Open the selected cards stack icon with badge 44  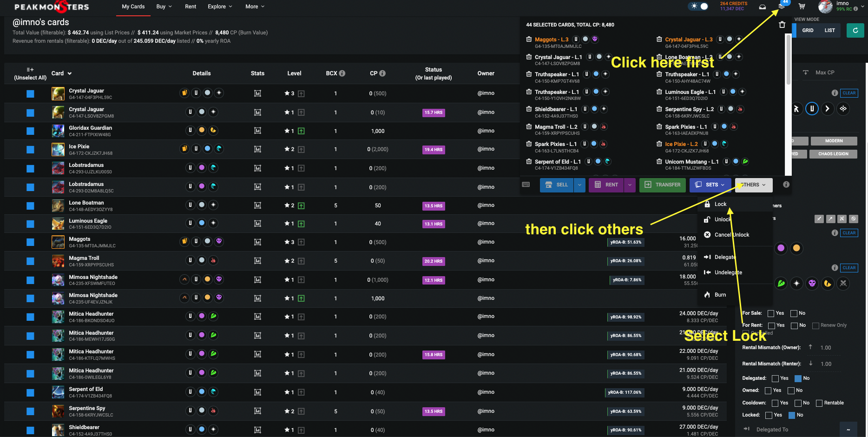(x=782, y=6)
